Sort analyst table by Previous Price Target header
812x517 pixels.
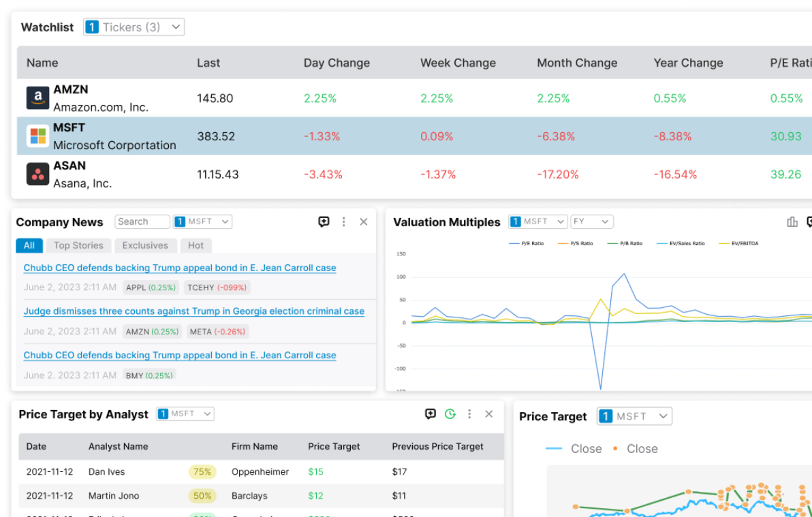[437, 446]
